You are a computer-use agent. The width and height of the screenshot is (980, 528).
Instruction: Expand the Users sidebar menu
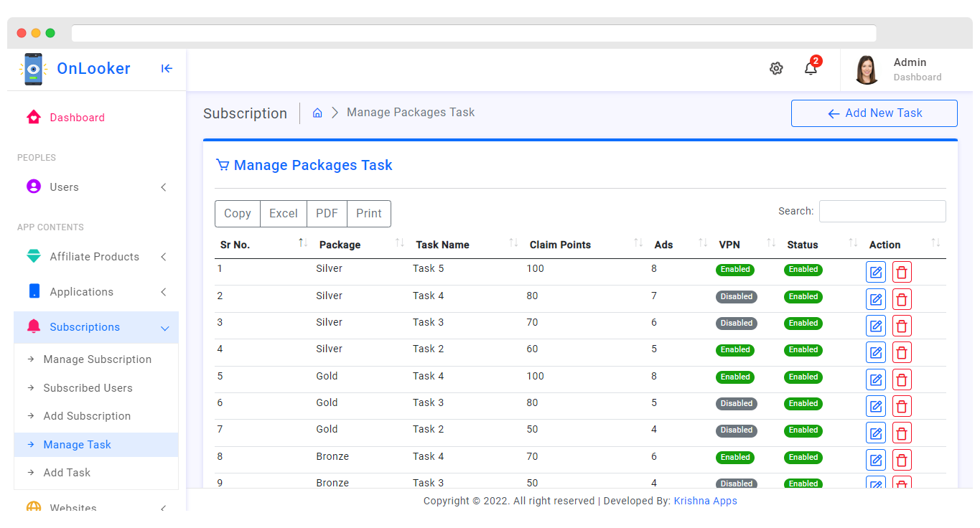point(96,187)
